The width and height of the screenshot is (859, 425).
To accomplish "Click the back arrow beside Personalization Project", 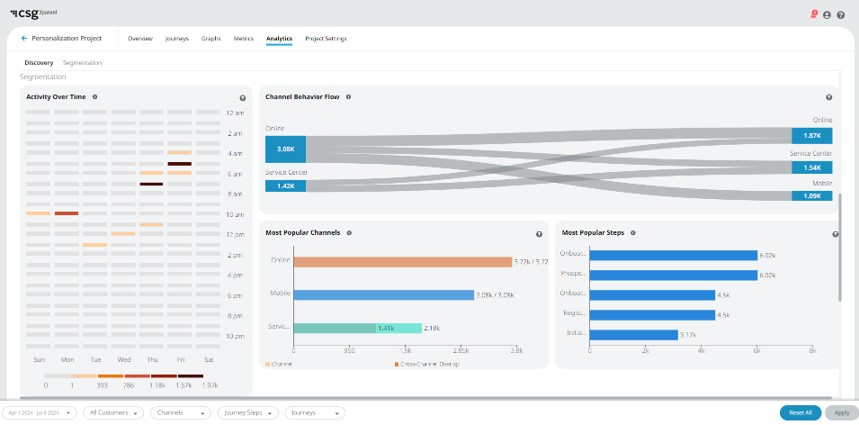I will (x=24, y=38).
